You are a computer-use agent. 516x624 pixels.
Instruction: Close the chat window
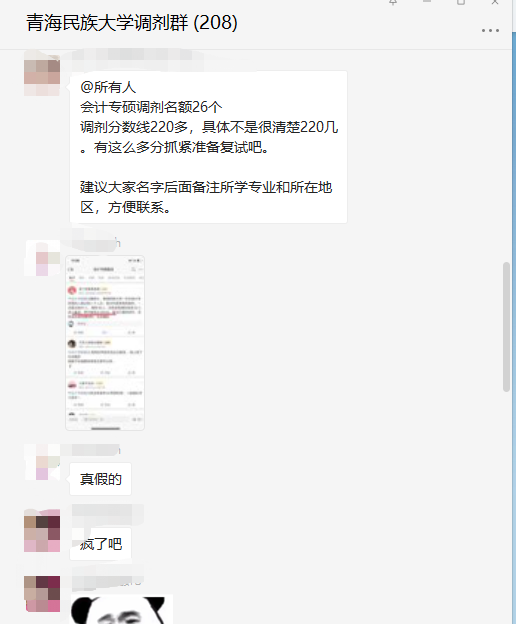(x=495, y=2)
